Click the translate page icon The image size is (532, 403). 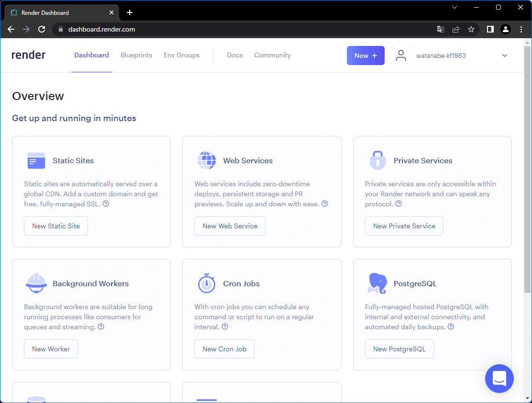coord(441,29)
